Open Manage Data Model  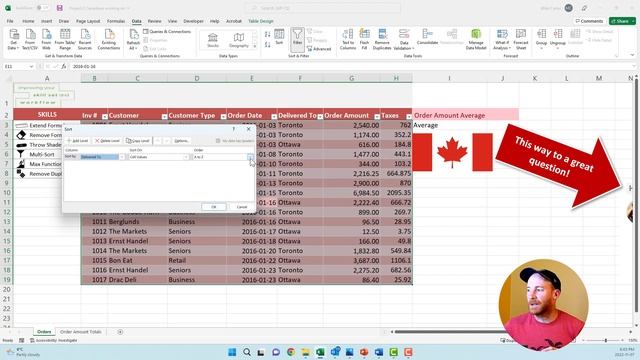[x=476, y=40]
